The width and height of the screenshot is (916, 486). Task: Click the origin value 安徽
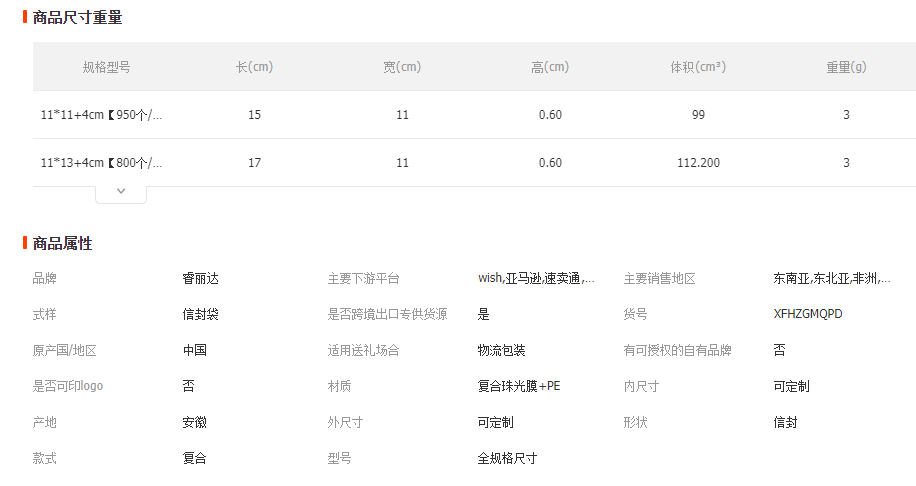[194, 422]
